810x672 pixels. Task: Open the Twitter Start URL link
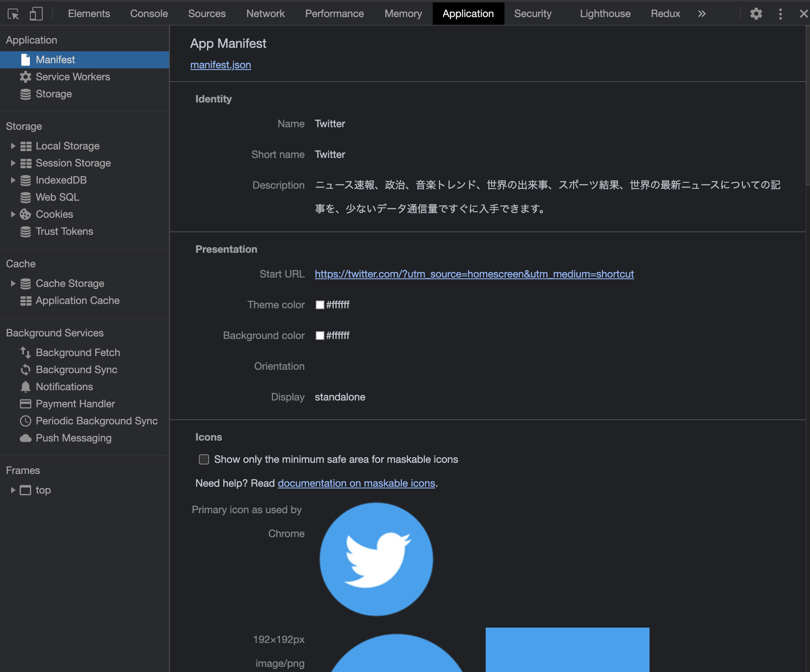474,274
